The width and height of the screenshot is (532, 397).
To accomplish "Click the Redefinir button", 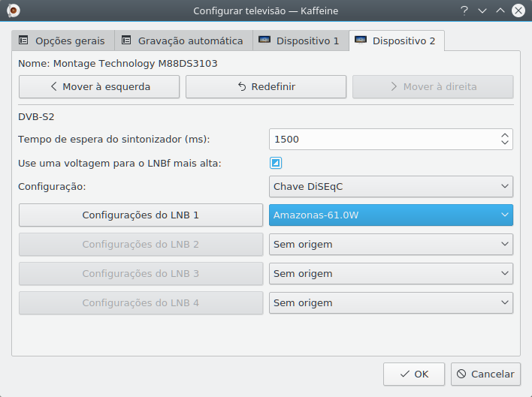I will tap(266, 87).
